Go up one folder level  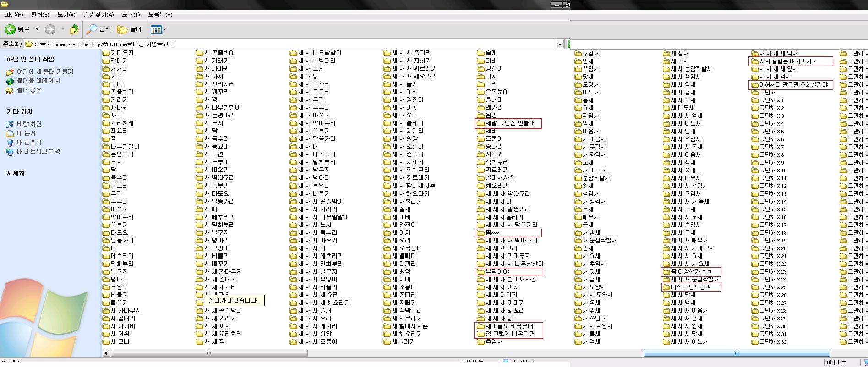point(74,29)
